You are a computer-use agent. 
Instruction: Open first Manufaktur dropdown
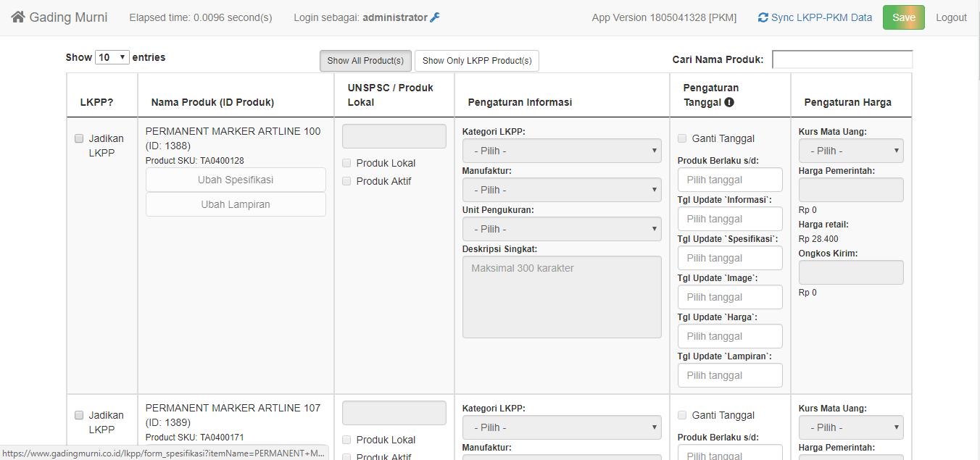pyautogui.click(x=562, y=190)
